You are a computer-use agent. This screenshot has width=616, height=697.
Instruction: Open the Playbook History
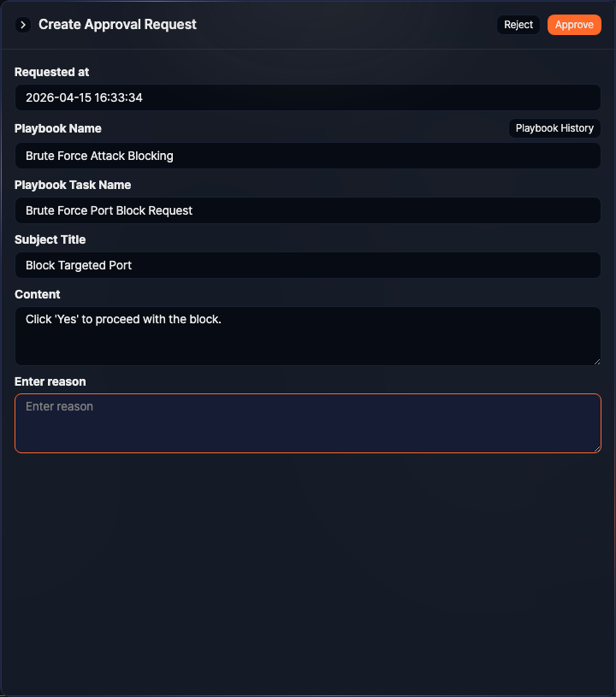[554, 127]
